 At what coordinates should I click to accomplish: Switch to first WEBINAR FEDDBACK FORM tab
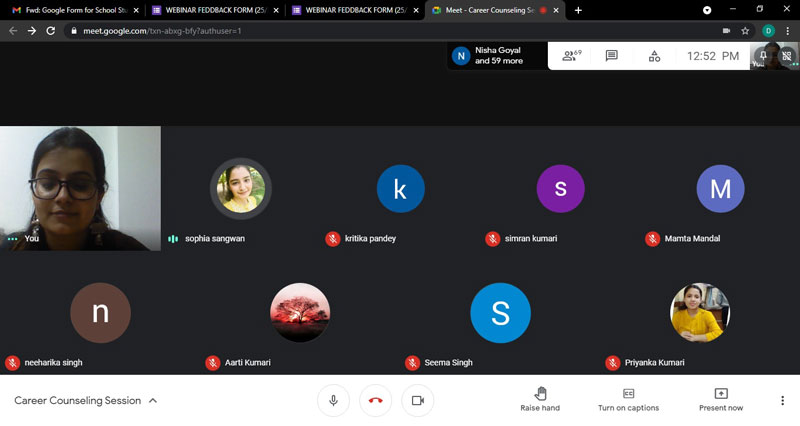(210, 10)
